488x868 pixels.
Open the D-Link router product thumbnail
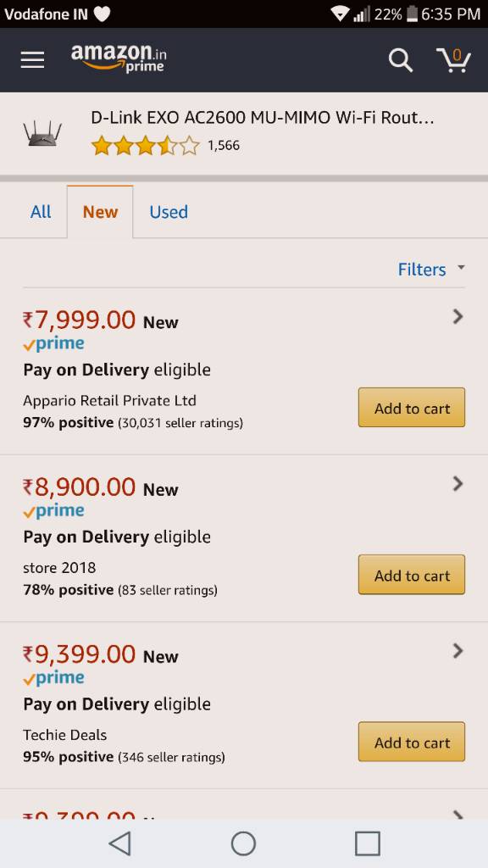click(42, 133)
